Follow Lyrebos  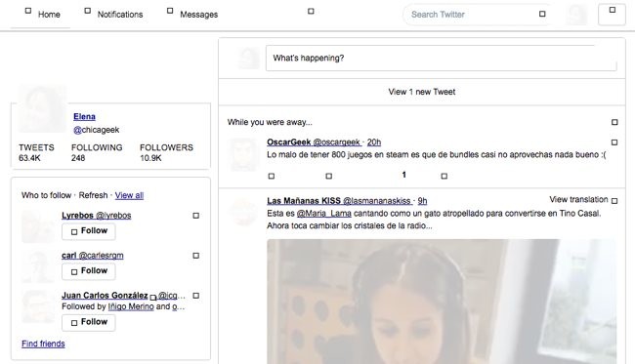coord(88,231)
